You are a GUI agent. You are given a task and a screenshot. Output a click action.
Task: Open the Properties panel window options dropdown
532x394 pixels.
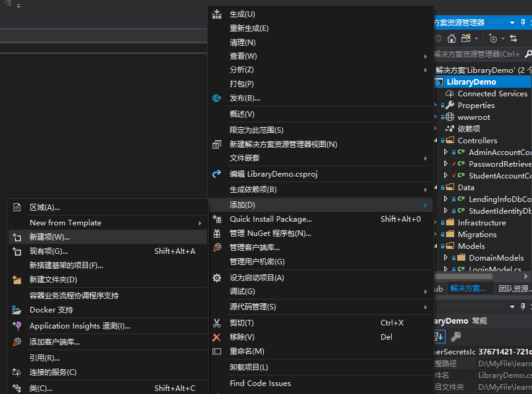coord(512,307)
